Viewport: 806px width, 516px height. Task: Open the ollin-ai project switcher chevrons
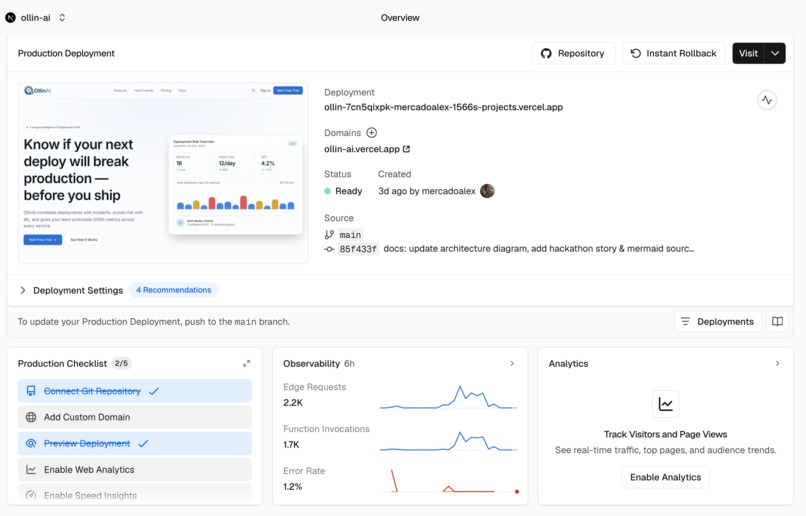coord(62,17)
